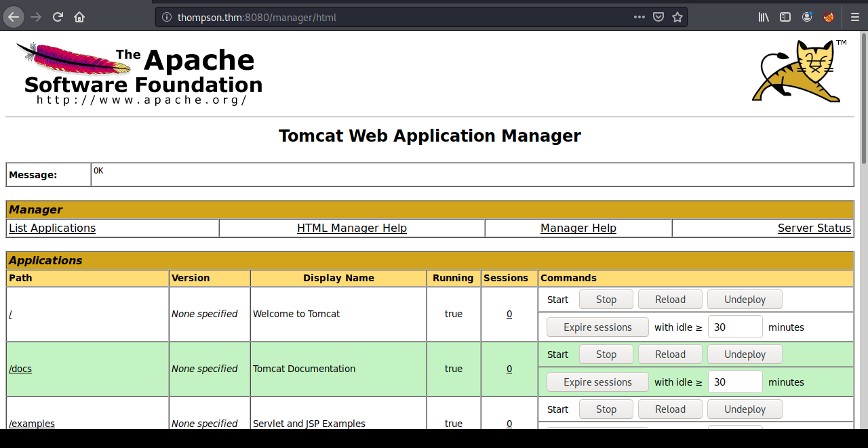Click the "Sessions" column header
Viewport: 868px width, 448px height.
(506, 278)
